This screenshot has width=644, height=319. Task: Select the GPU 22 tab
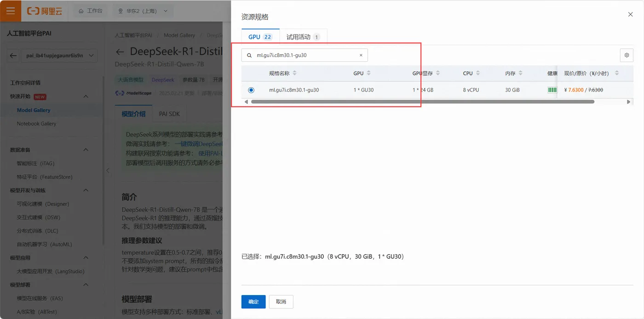coord(260,37)
